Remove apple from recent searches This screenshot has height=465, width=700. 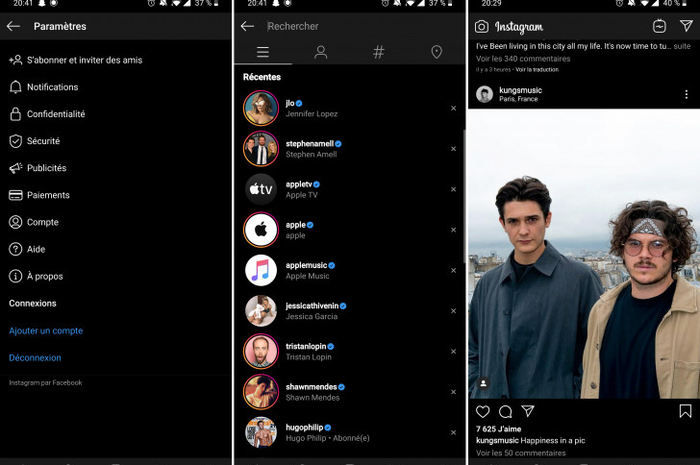click(454, 230)
